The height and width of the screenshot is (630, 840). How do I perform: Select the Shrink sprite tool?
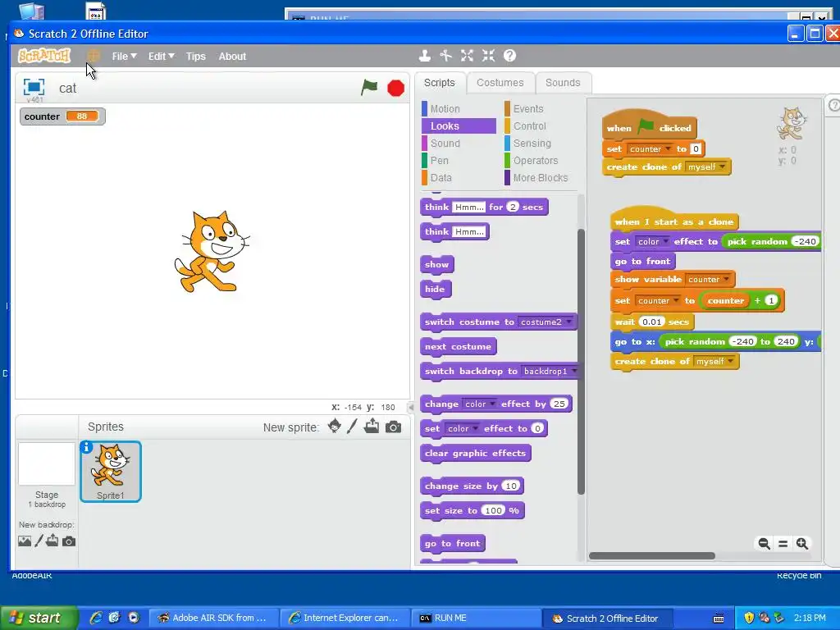pos(488,55)
